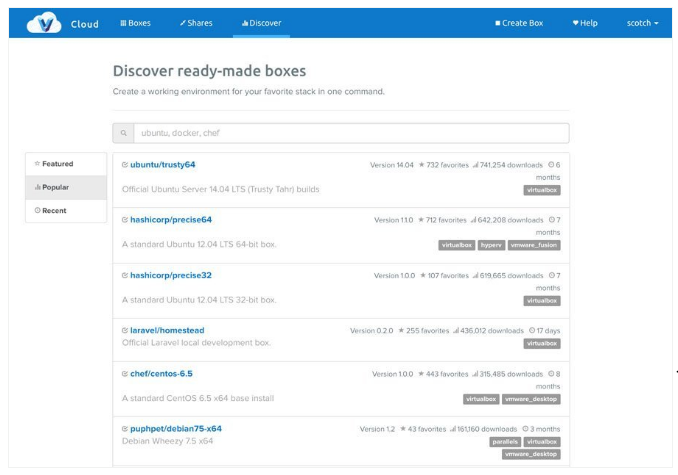Click 'Version 0.2.0' text
678x475 pixels.
point(372,331)
